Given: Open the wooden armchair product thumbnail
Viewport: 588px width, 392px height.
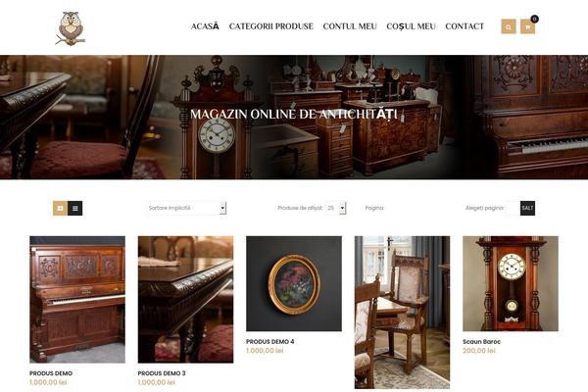Looking at the screenshot, I should (402, 312).
